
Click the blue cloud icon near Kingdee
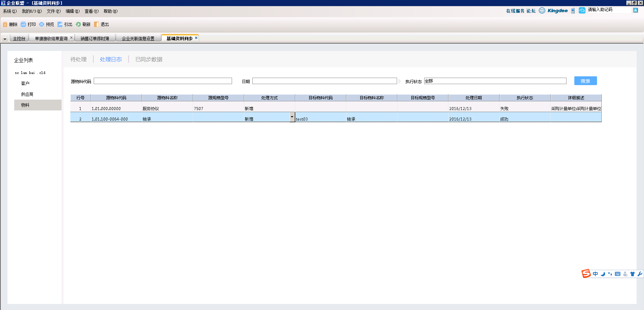[x=582, y=10]
